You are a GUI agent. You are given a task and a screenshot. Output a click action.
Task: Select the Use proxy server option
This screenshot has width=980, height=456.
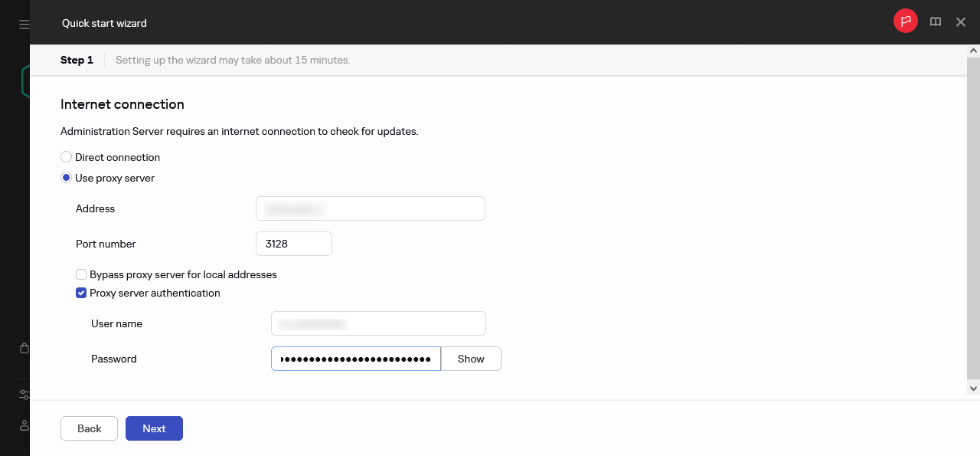tap(67, 178)
